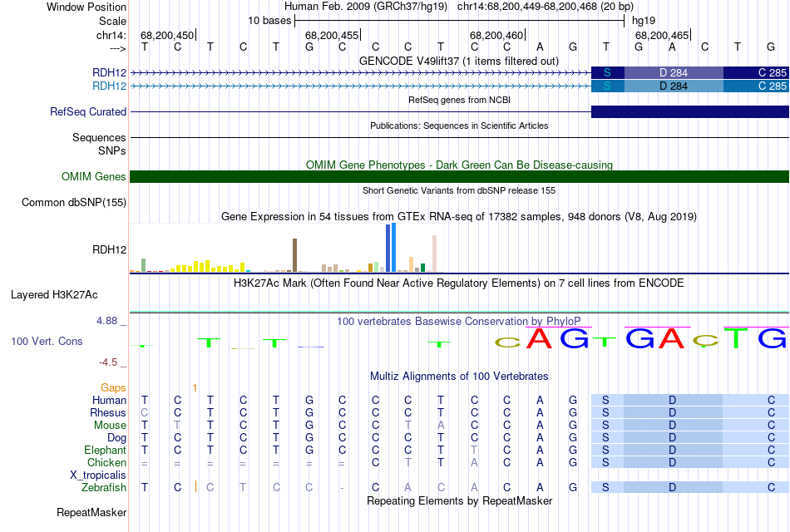
Task: Click the RefSeq genes from NCBI title
Action: (459, 100)
